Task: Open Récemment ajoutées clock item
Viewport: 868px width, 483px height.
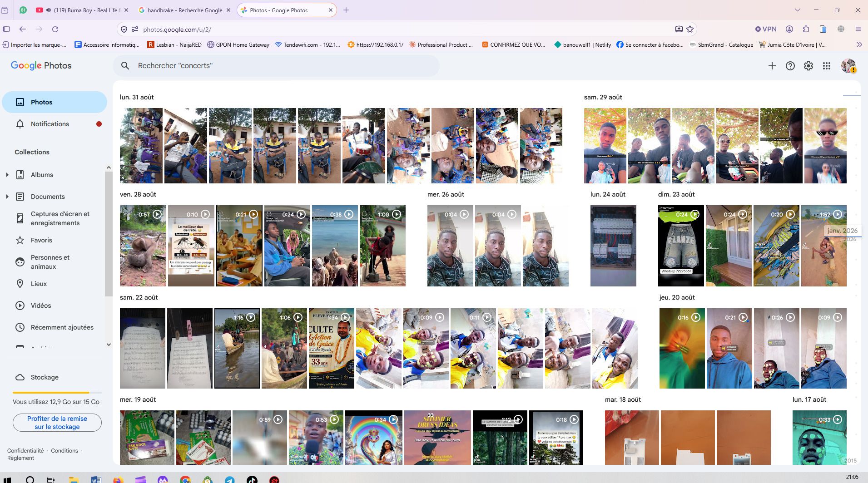Action: coord(55,327)
